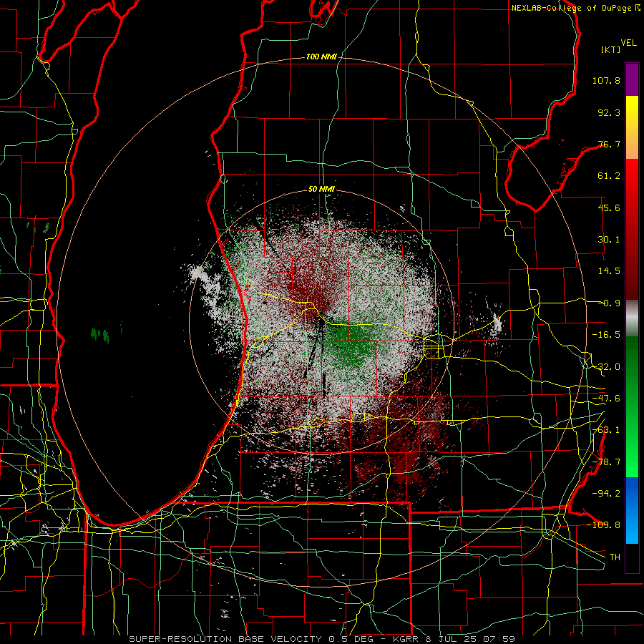
Task: Click the -0.9 legend value
Action: coord(609,303)
